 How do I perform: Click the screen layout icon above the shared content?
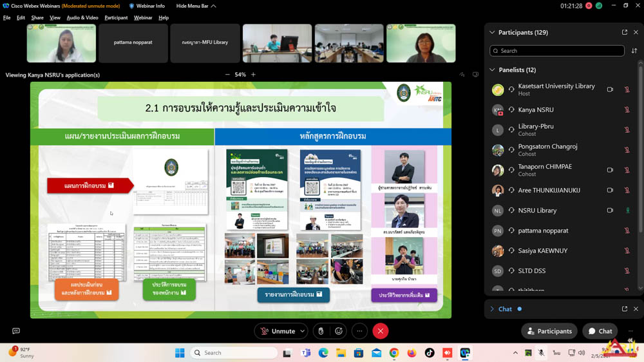(475, 74)
